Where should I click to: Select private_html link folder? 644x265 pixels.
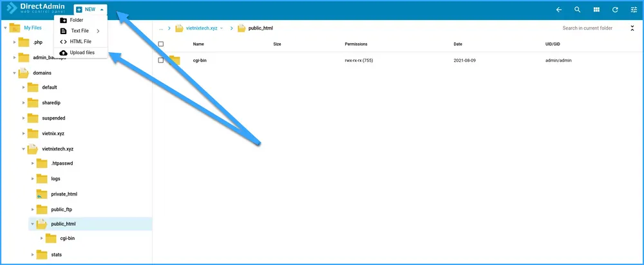(x=64, y=194)
